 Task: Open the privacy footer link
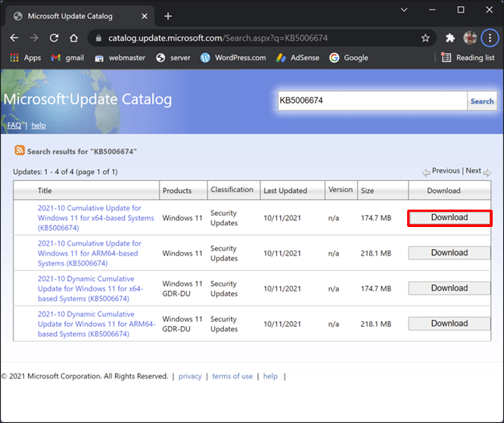(190, 376)
